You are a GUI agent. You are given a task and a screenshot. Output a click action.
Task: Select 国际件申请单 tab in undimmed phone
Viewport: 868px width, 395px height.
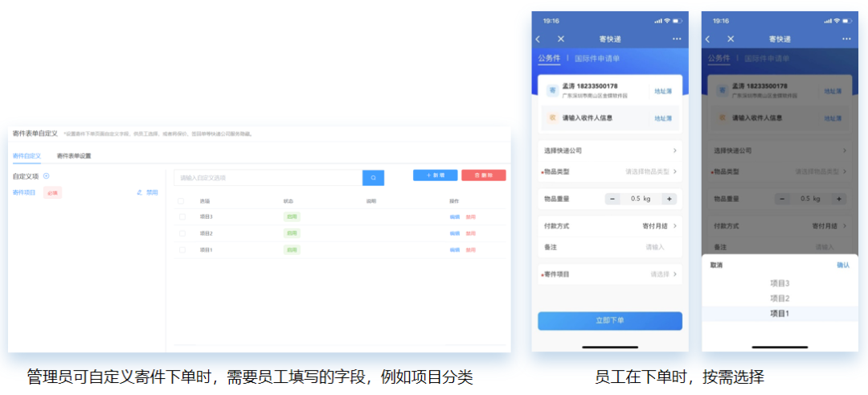click(596, 58)
